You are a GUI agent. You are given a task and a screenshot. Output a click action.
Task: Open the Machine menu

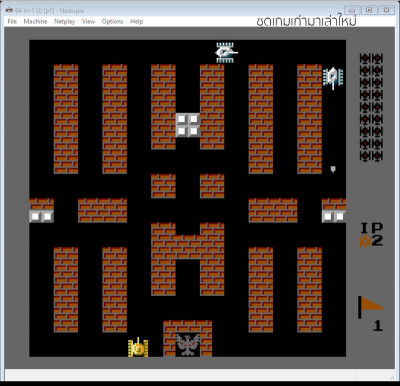click(x=35, y=21)
